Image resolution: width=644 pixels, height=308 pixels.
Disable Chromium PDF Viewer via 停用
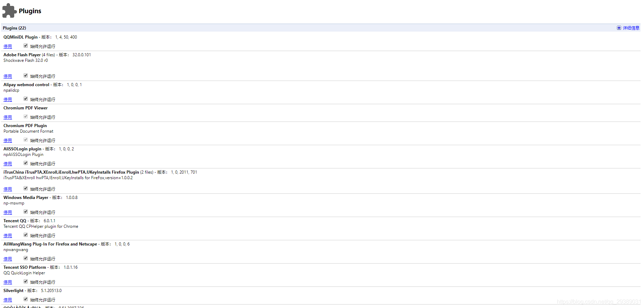[8, 117]
